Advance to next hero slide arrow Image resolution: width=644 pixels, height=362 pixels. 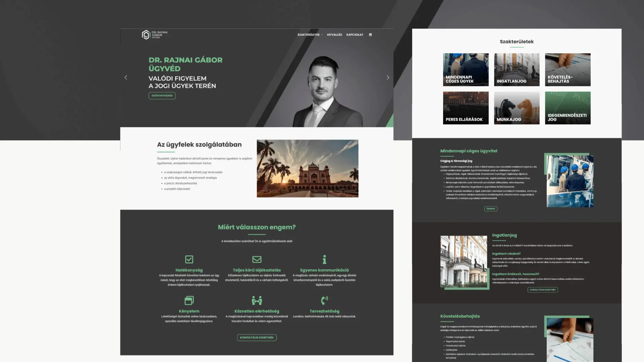pyautogui.click(x=388, y=77)
